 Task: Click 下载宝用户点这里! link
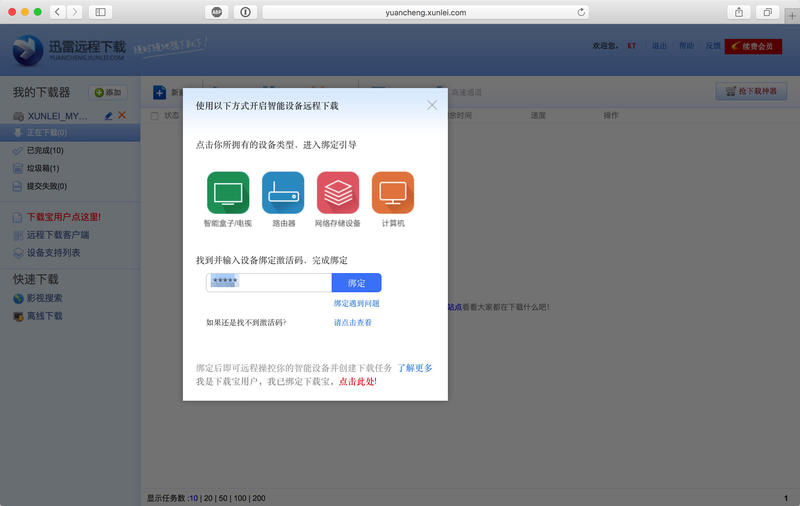64,217
